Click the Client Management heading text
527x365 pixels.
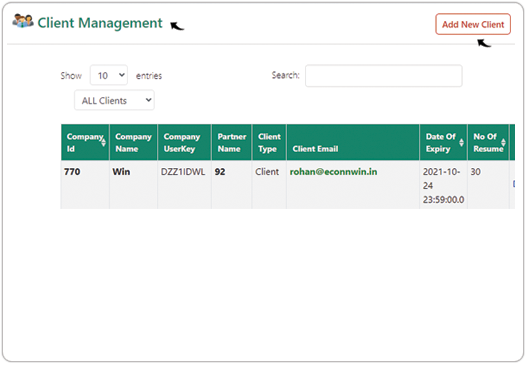pyautogui.click(x=100, y=23)
